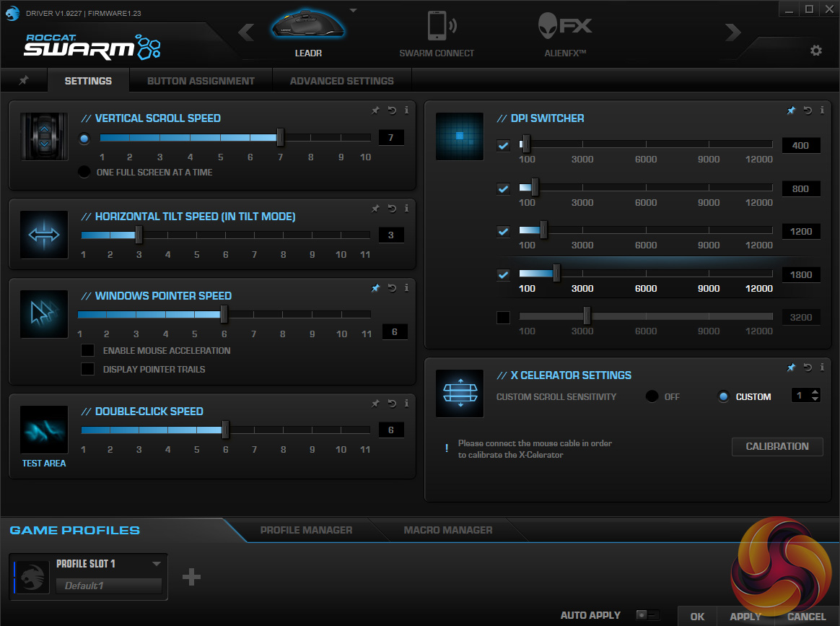Click the Calibration button
The width and height of the screenshot is (840, 626).
point(777,446)
